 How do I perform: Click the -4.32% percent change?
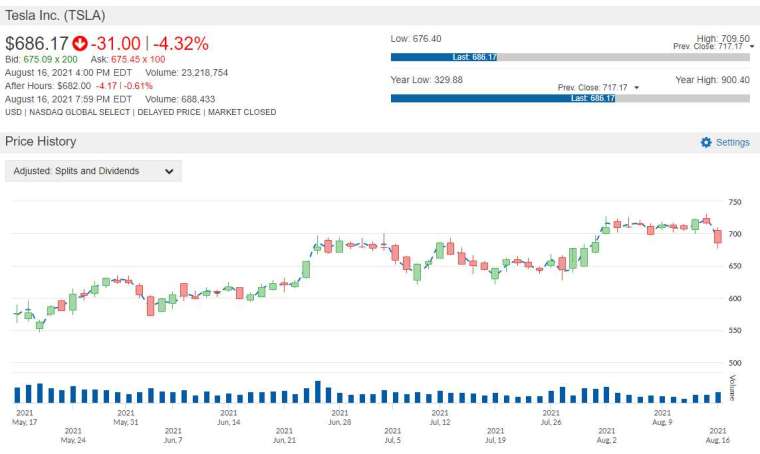click(x=181, y=44)
